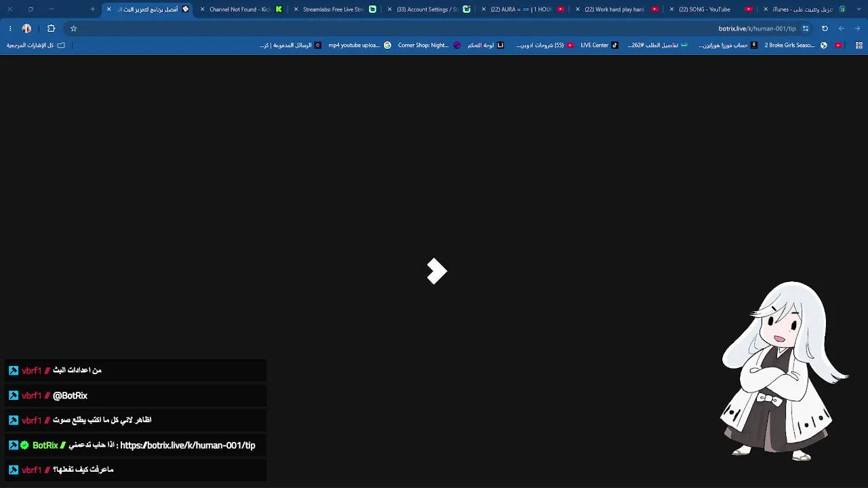The image size is (868, 488).
Task: Click the green "BotRix" username in chat
Action: 45,445
